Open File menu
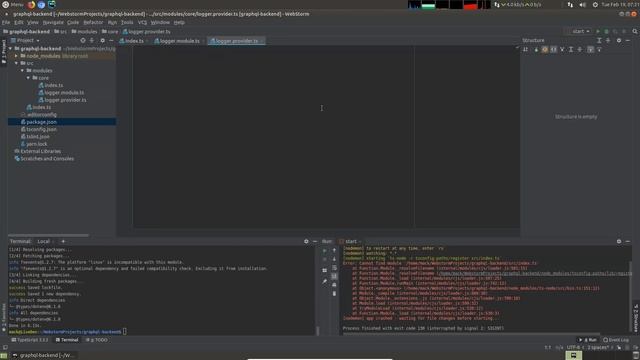Screen dimensions: 640x360 (6, 22)
